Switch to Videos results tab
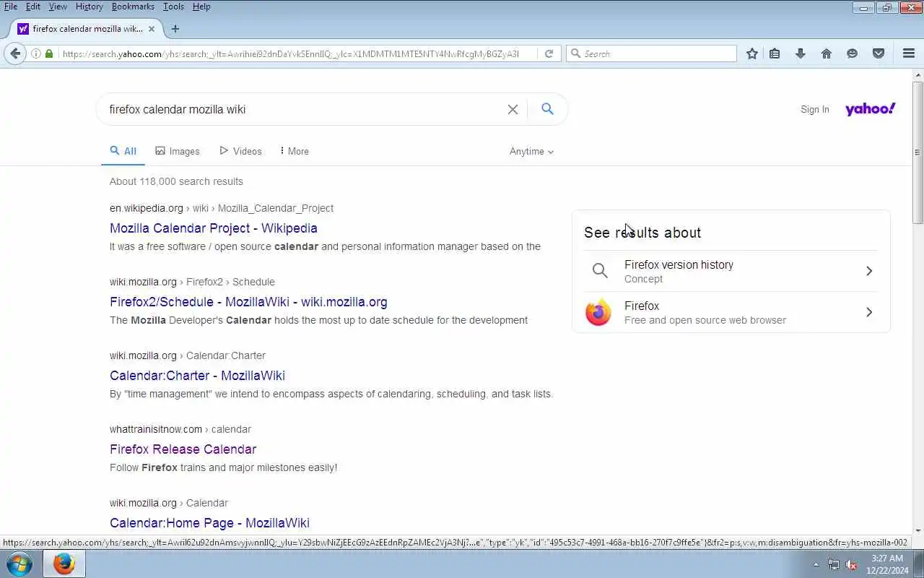924x578 pixels. tap(240, 151)
